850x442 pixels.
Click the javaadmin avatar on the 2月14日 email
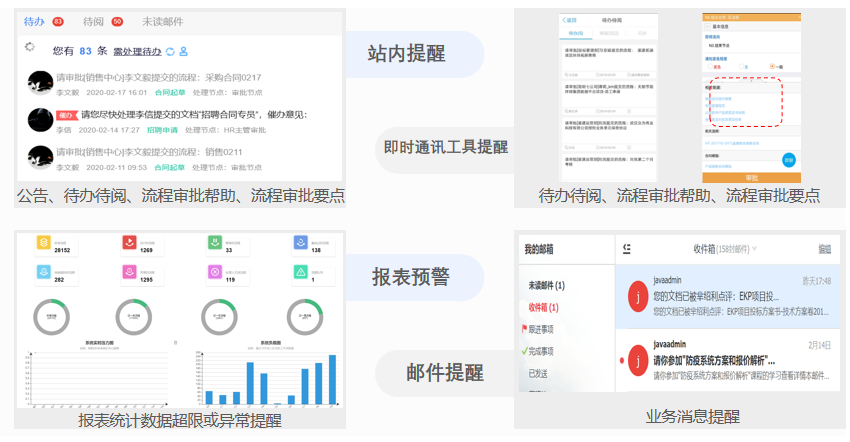638,361
